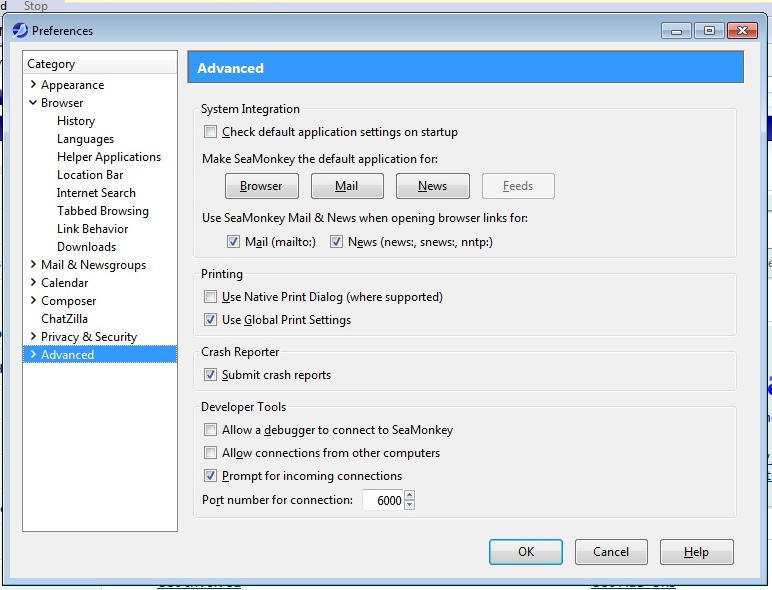The width and height of the screenshot is (772, 590).
Task: Click the port number field showing 6000
Action: pyautogui.click(x=383, y=500)
